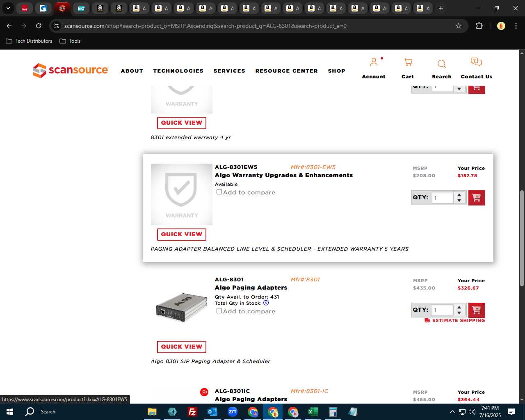This screenshot has height=420, width=525.
Task: Open a new browser tab
Action: click(441, 8)
